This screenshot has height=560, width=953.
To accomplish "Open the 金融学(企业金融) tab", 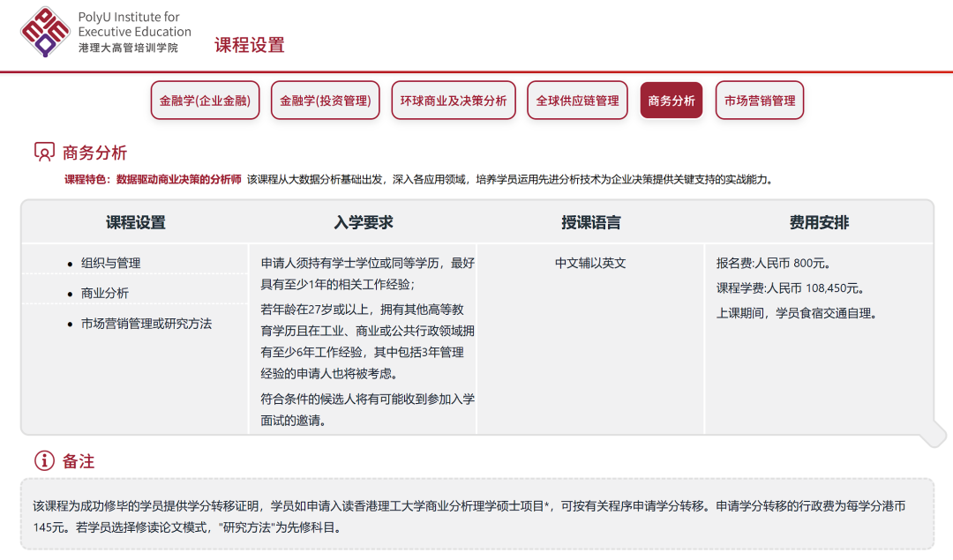I will [205, 101].
